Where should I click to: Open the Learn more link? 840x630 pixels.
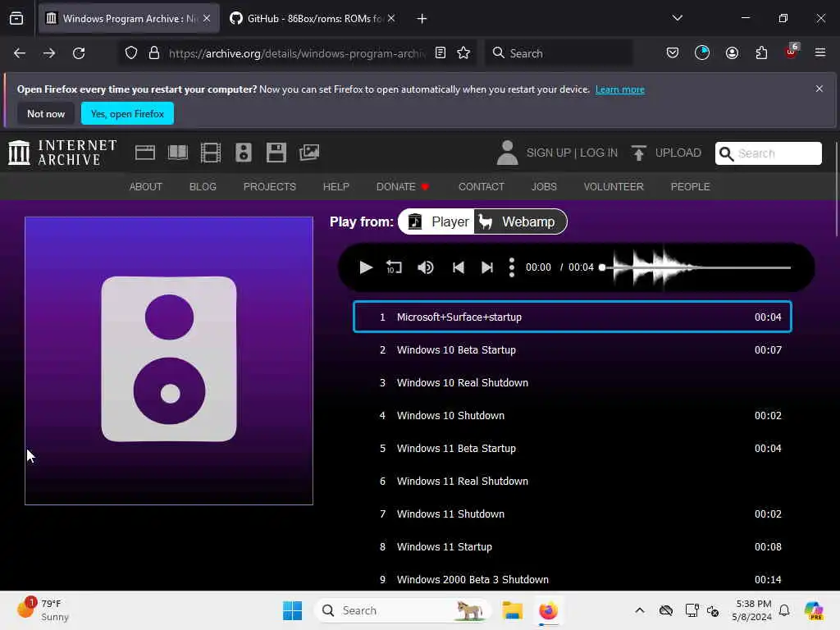[620, 89]
